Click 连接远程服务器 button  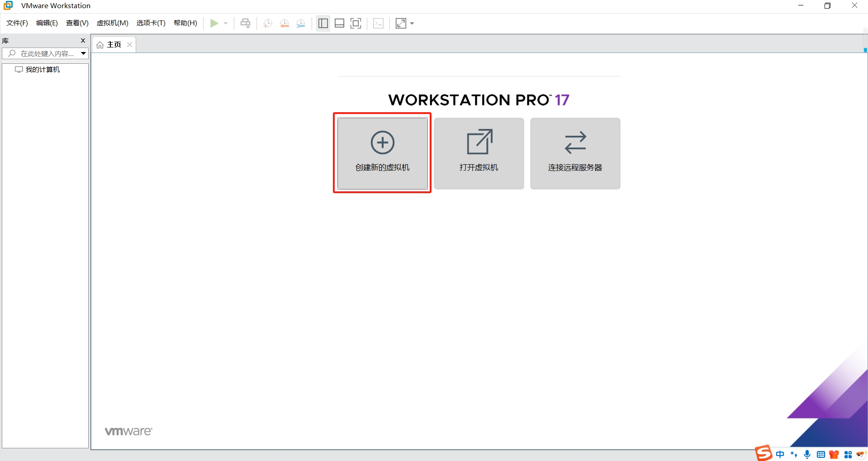[x=575, y=153]
